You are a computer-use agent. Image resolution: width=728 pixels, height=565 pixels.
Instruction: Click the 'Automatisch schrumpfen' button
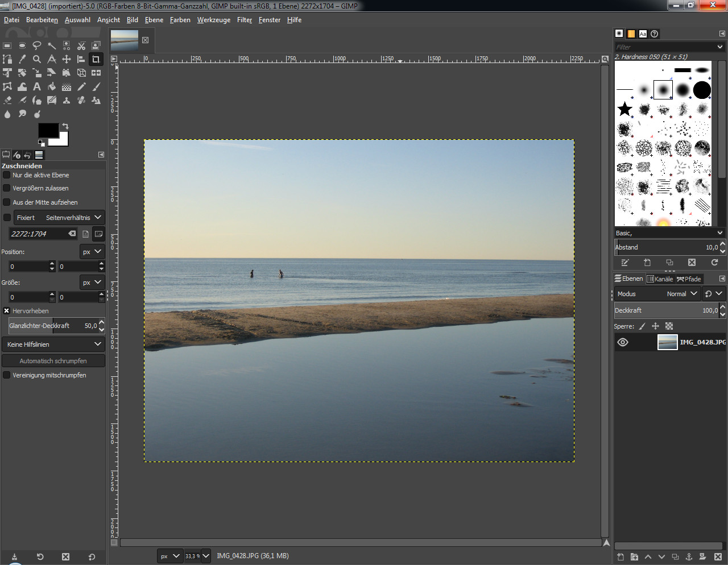point(53,361)
